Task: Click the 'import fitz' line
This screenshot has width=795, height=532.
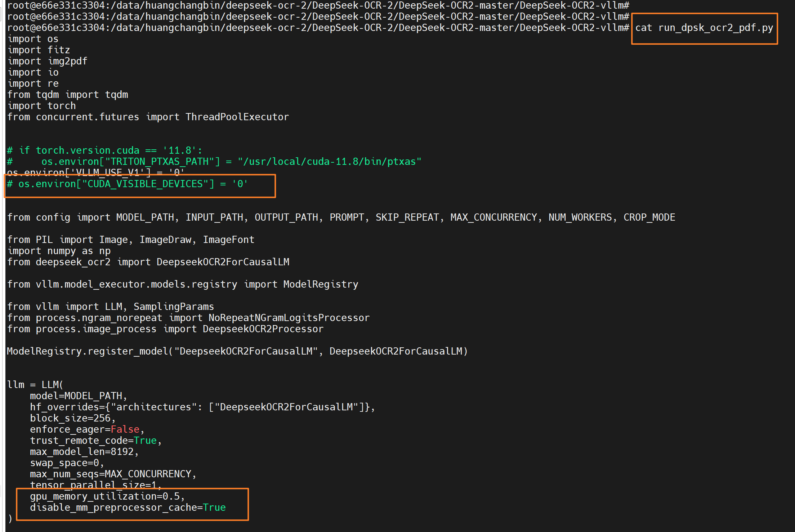Action: tap(39, 50)
